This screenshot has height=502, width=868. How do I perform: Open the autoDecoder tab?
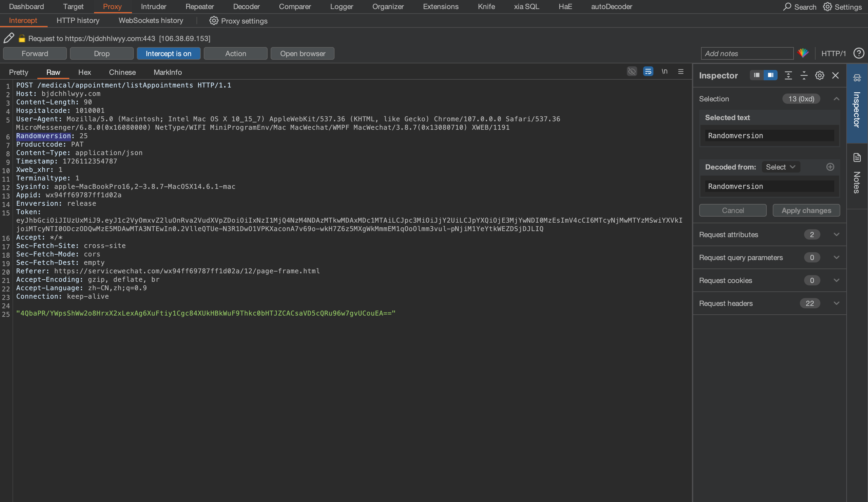612,7
